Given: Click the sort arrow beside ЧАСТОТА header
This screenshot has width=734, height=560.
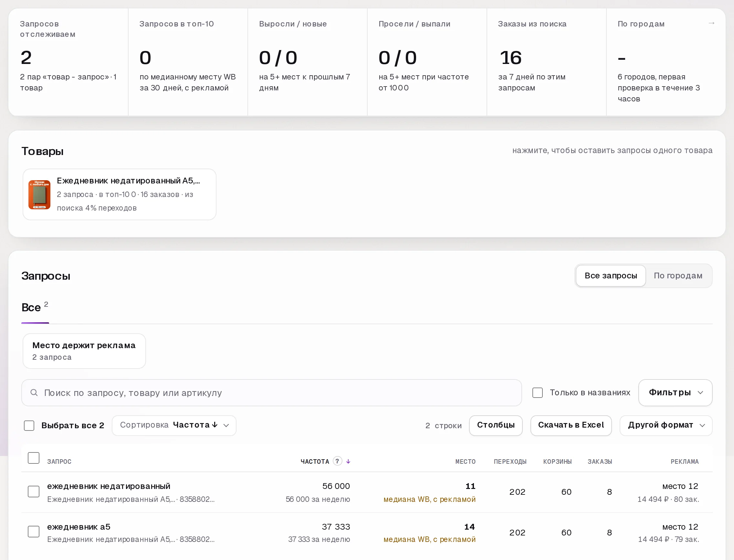Looking at the screenshot, I should pyautogui.click(x=348, y=461).
